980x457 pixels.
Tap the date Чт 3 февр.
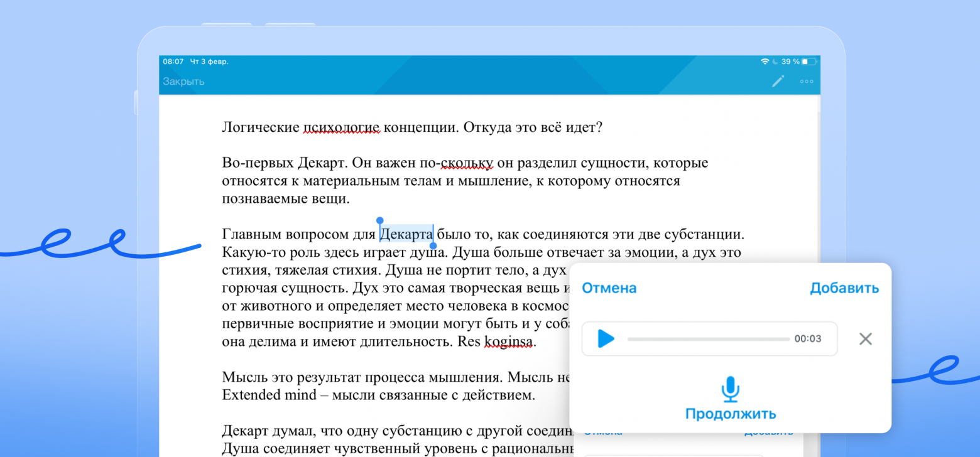[x=209, y=62]
